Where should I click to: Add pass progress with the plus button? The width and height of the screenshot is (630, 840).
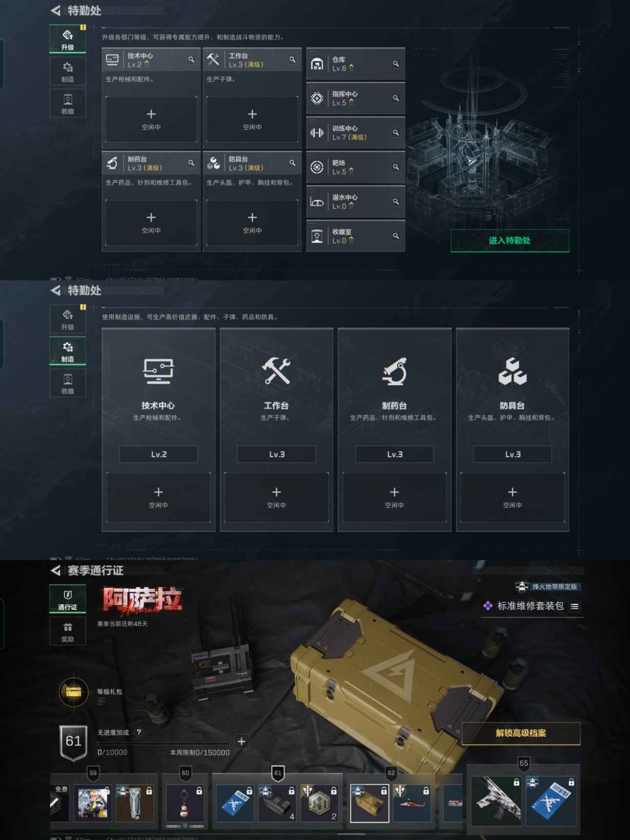tap(241, 741)
